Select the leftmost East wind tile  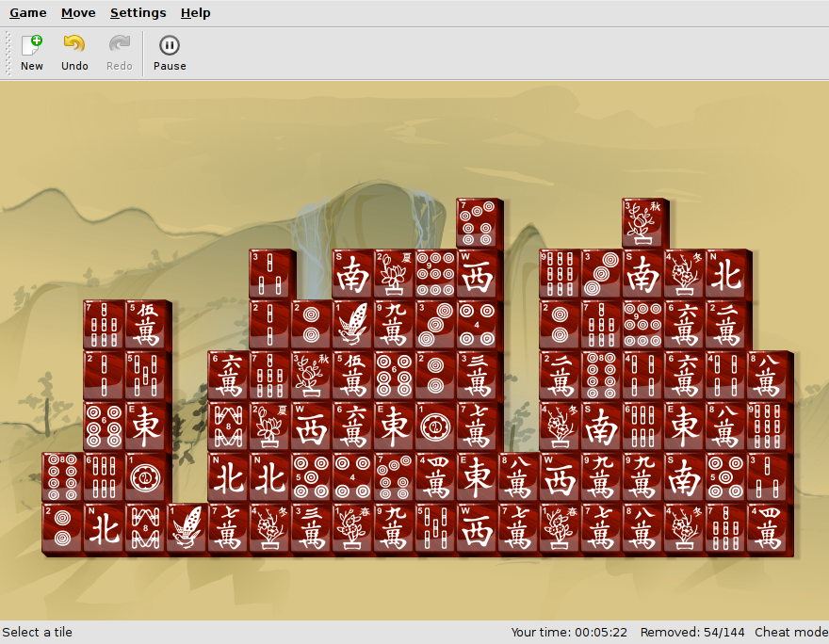(x=147, y=427)
